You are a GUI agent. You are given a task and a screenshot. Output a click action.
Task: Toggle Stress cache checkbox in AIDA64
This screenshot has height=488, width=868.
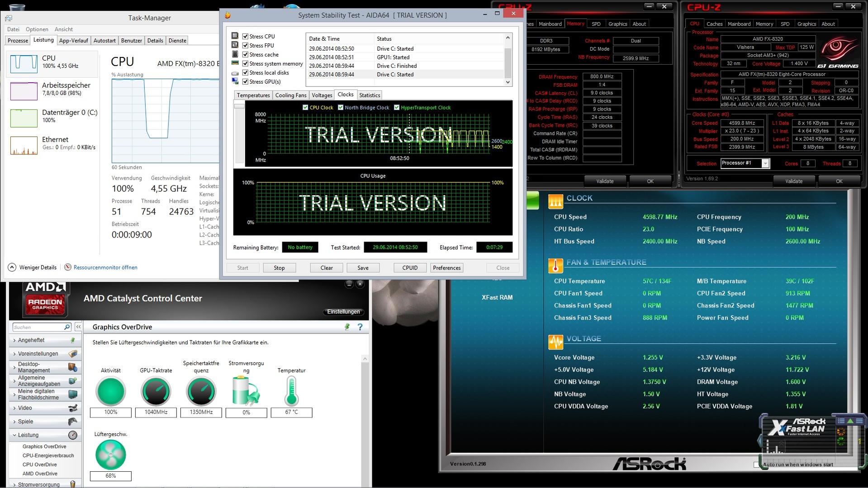click(245, 54)
